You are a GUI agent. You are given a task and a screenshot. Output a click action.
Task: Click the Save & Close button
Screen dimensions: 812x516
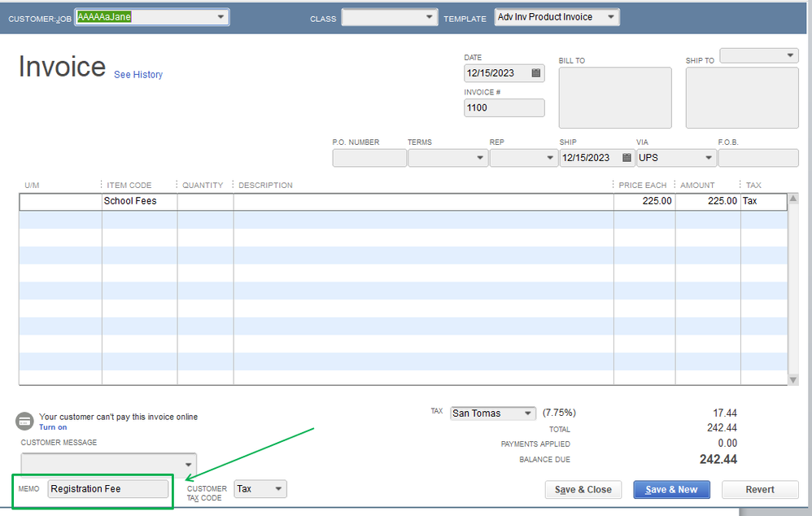(x=583, y=489)
